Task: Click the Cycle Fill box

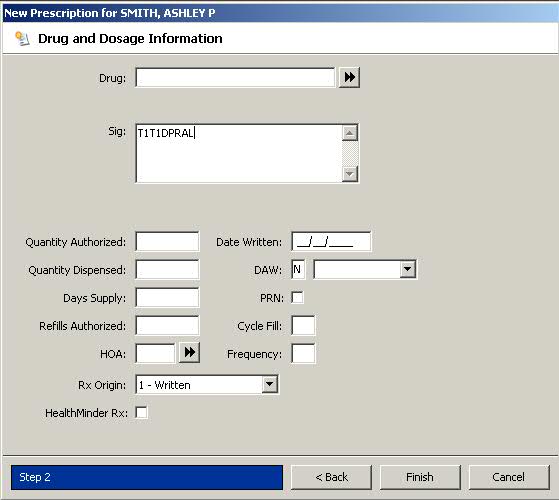Action: [x=303, y=326]
